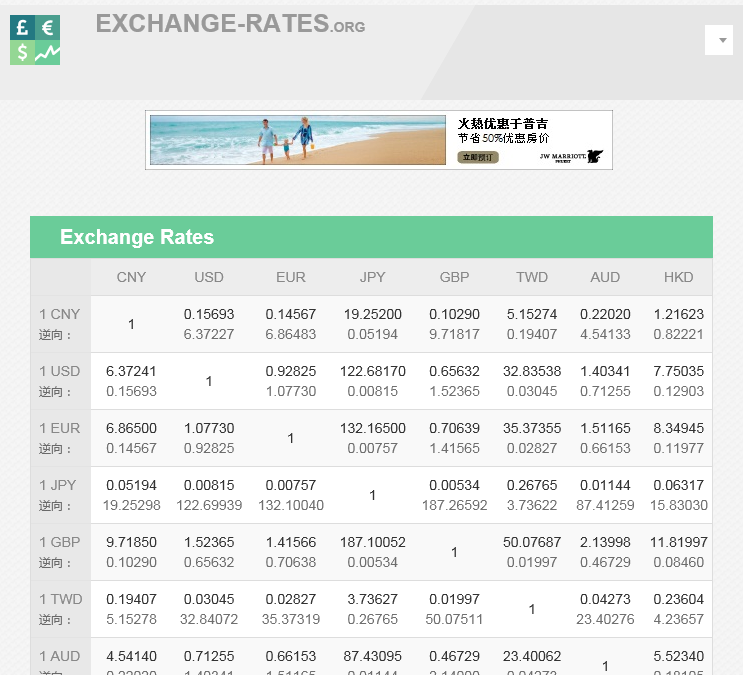The image size is (743, 675).
Task: Click the EUR to JPY rate 132.16500
Action: (372, 428)
